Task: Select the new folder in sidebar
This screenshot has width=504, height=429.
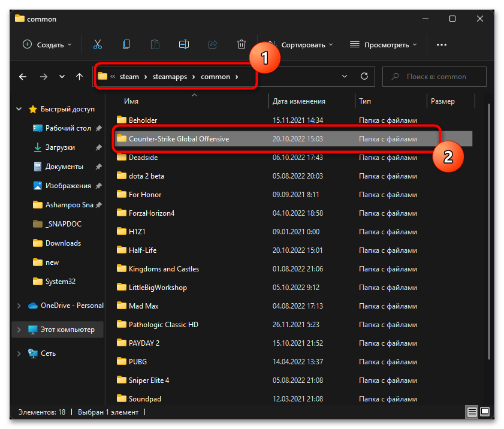Action: 52,262
